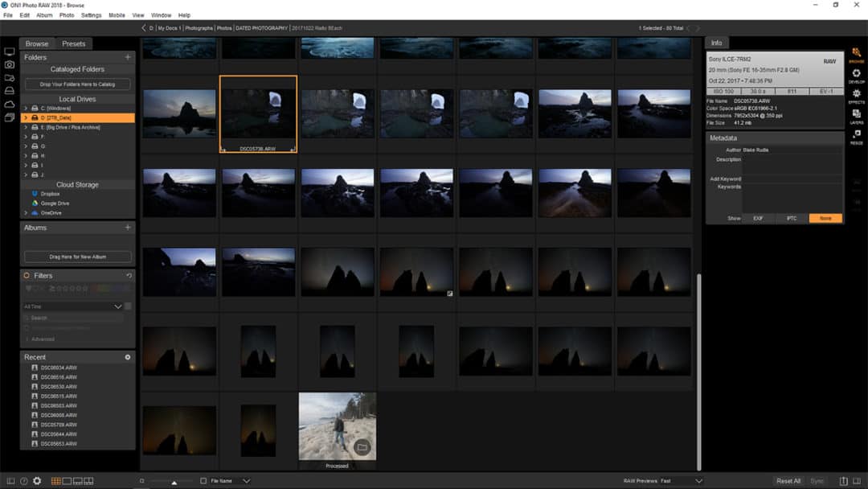Click DATED PHOTOGRAPHY in the path bar
868x489 pixels.
pyautogui.click(x=261, y=27)
